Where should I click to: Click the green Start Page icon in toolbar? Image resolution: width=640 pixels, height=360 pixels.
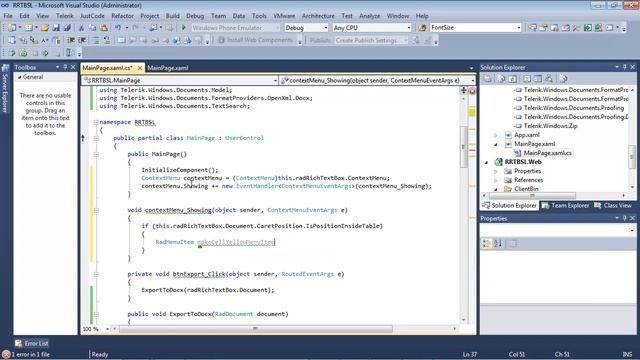tap(587, 28)
